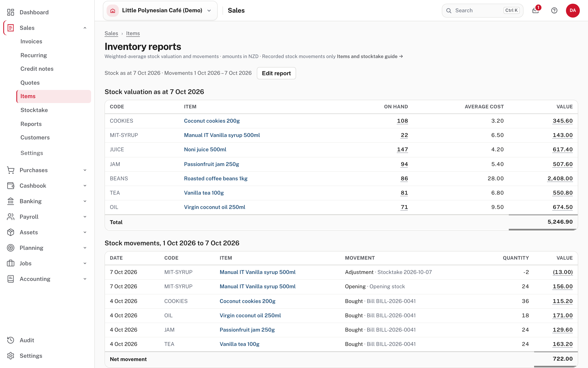Viewport: 588px width, 368px height.
Task: Click the Sales breadcrumb link
Action: point(111,33)
